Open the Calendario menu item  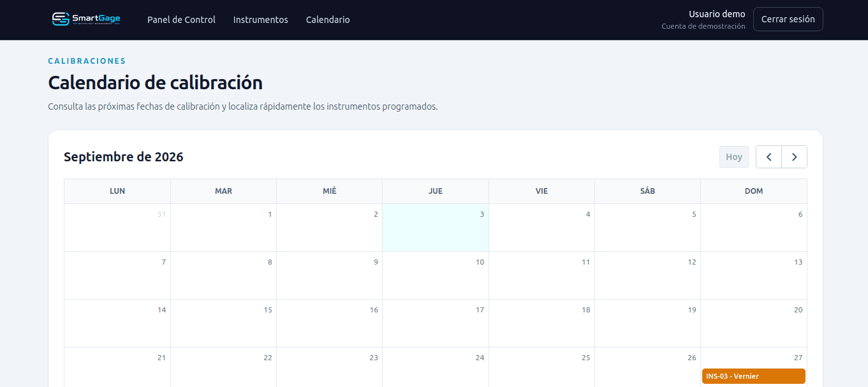328,20
